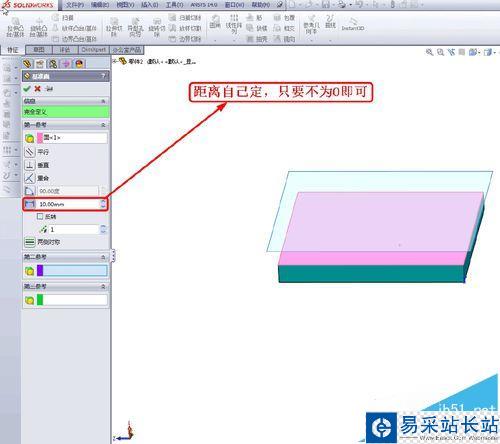Open the Edit (编辑) menu
Image resolution: width=500 pixels, height=444 pixels.
click(100, 5)
